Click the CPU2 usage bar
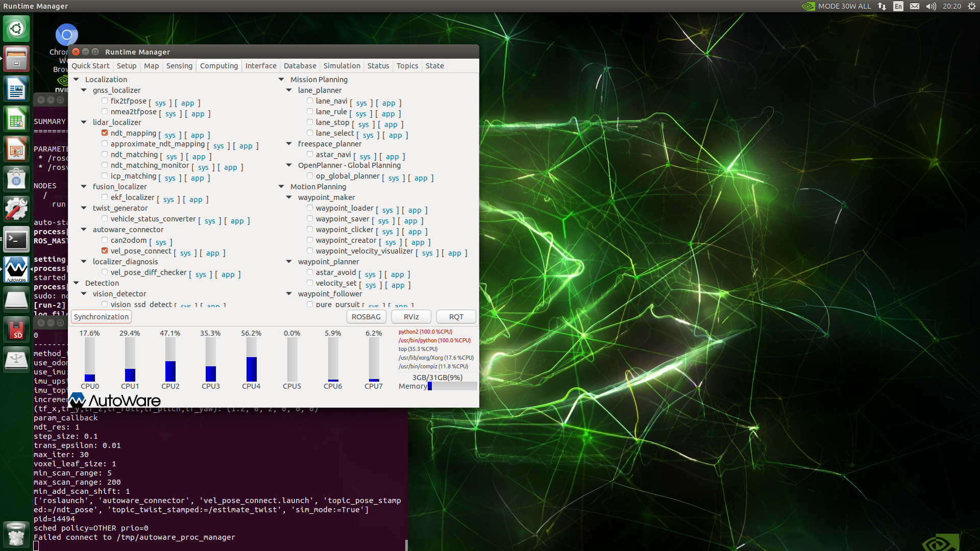The height and width of the screenshot is (551, 980). tap(170, 359)
